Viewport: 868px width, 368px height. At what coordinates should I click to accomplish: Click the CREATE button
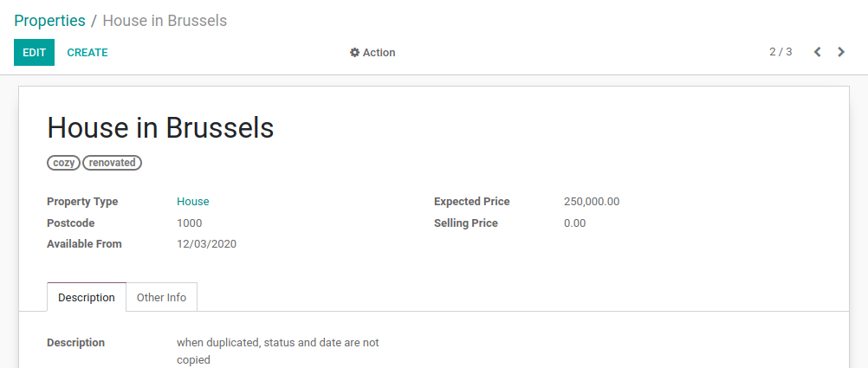[x=87, y=53]
